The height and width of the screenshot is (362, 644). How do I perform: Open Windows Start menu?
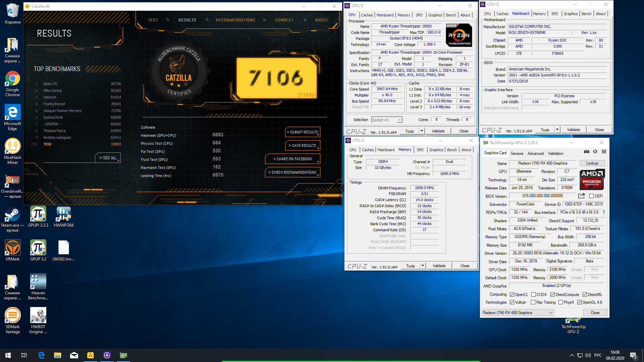coord(8,355)
